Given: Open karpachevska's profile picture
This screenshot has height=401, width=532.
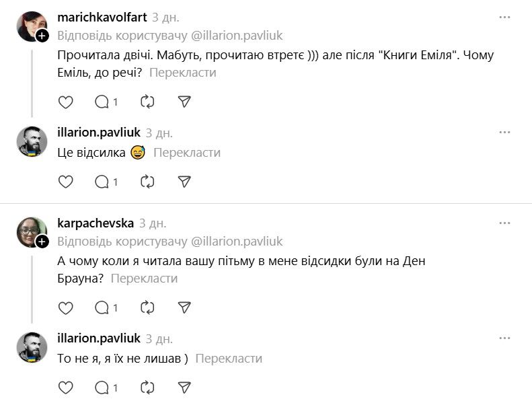Looking at the screenshot, I should 30,231.
